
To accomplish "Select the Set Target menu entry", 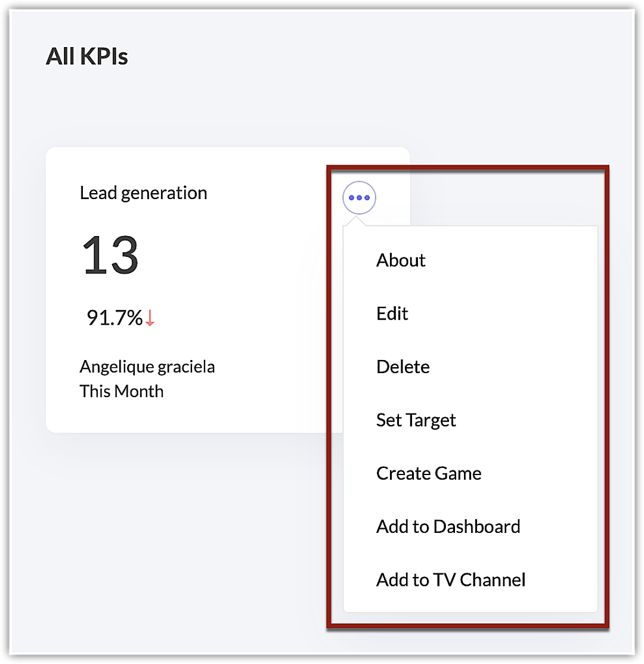I will [x=416, y=420].
